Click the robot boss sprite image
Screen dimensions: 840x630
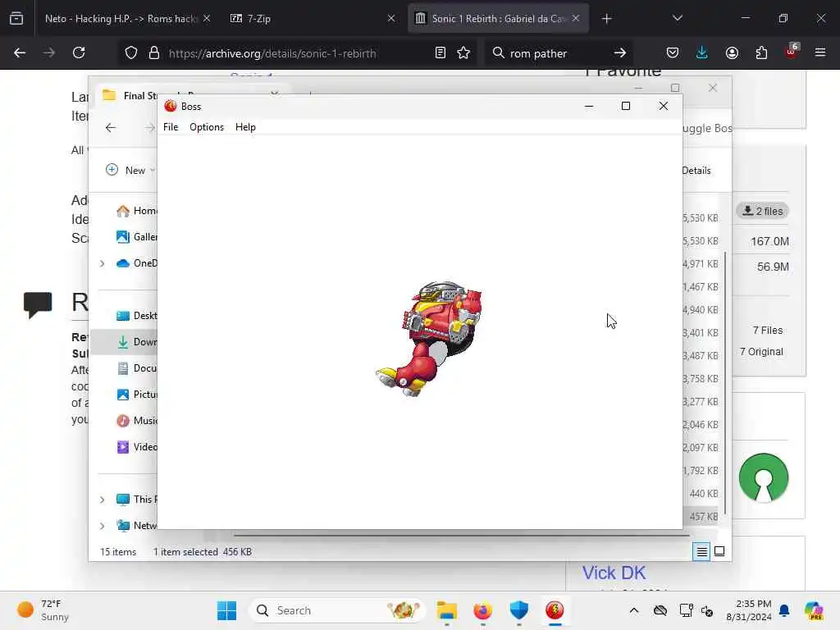click(x=428, y=339)
